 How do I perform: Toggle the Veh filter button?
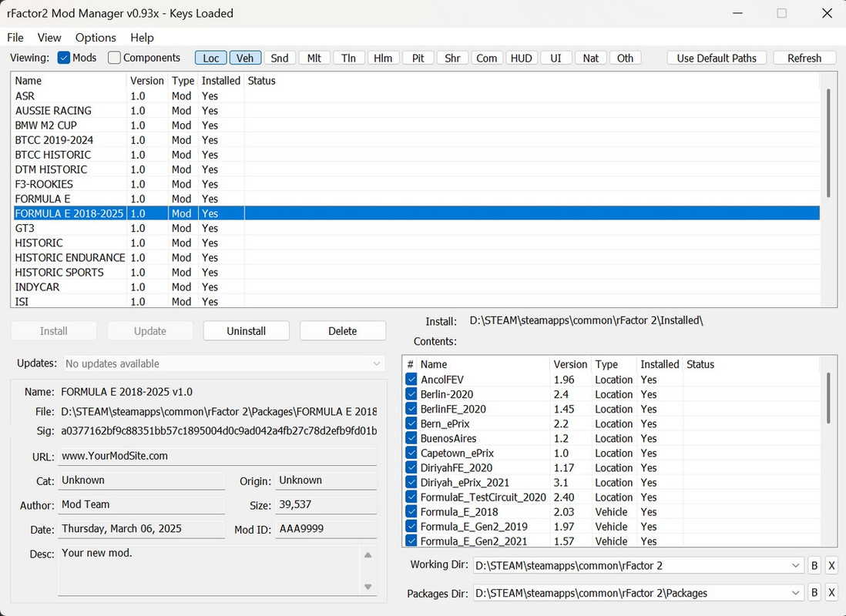click(x=245, y=59)
